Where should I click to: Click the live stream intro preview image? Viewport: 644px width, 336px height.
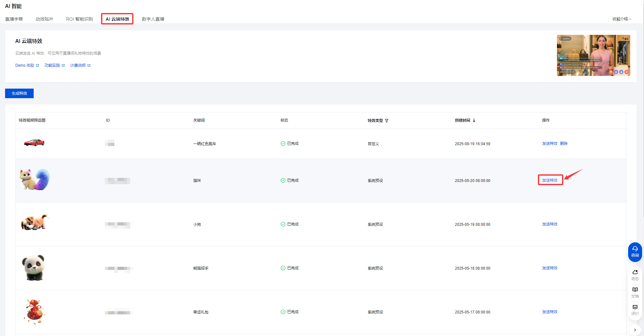(x=593, y=55)
